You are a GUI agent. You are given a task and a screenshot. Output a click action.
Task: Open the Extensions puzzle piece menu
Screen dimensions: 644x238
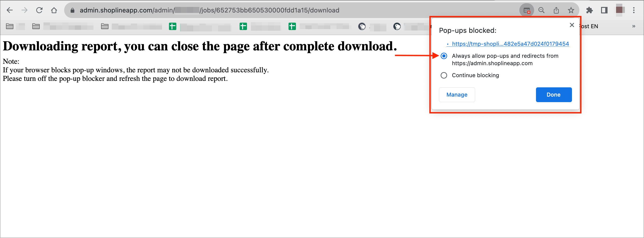(x=589, y=10)
